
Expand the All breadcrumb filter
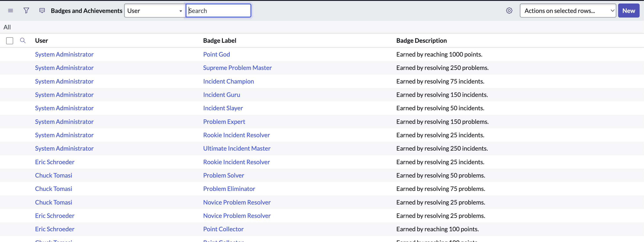click(x=7, y=27)
